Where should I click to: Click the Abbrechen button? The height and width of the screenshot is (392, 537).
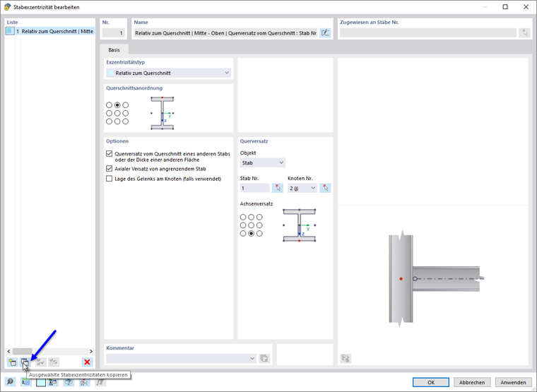click(472, 382)
